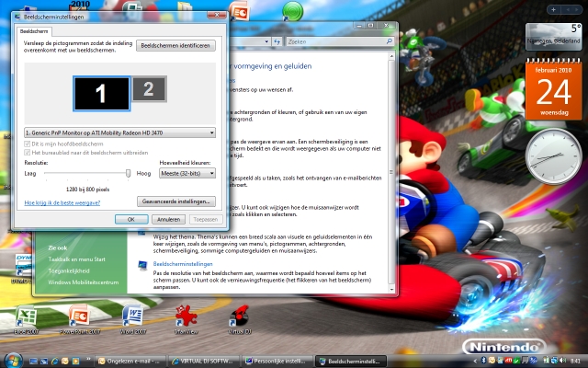The width and height of the screenshot is (588, 368).
Task: Close the Beeldscherminstellingen dialog
Action: pos(217,15)
